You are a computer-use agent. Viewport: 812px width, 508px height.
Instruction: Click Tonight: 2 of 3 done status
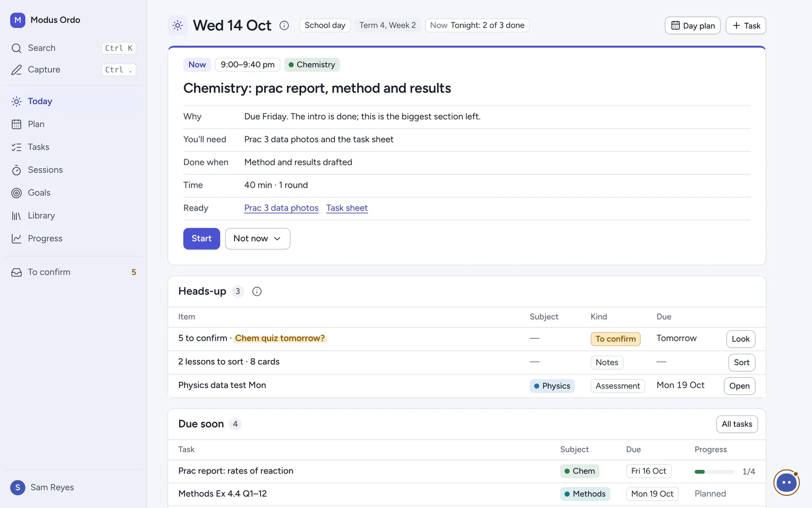coord(477,25)
